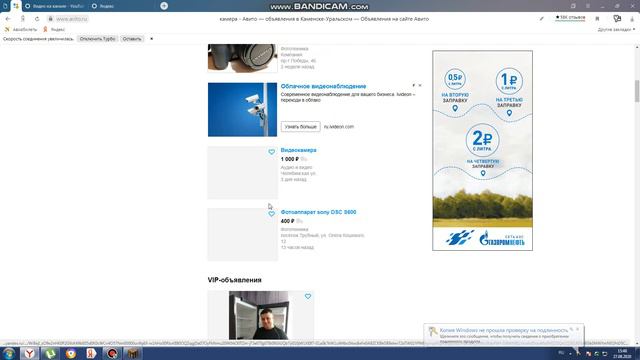The width and height of the screenshot is (640, 360).
Task: Click the taskbar clock
Action: 622,353
